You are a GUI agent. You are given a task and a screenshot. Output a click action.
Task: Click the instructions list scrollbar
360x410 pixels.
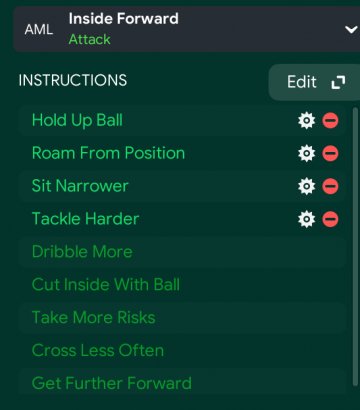point(355,247)
